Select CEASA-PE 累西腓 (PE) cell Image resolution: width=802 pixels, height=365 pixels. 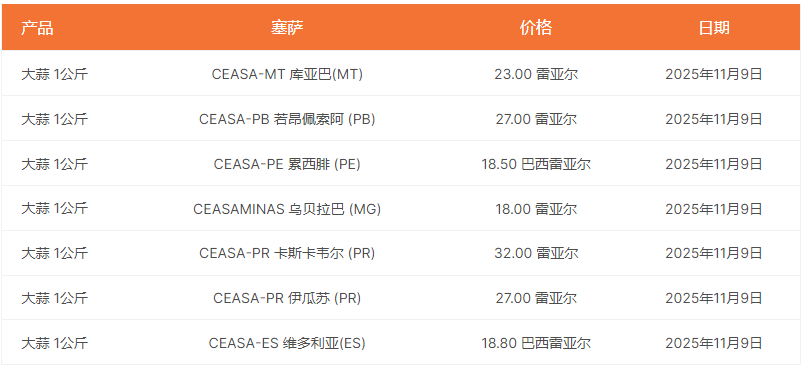coord(287,164)
